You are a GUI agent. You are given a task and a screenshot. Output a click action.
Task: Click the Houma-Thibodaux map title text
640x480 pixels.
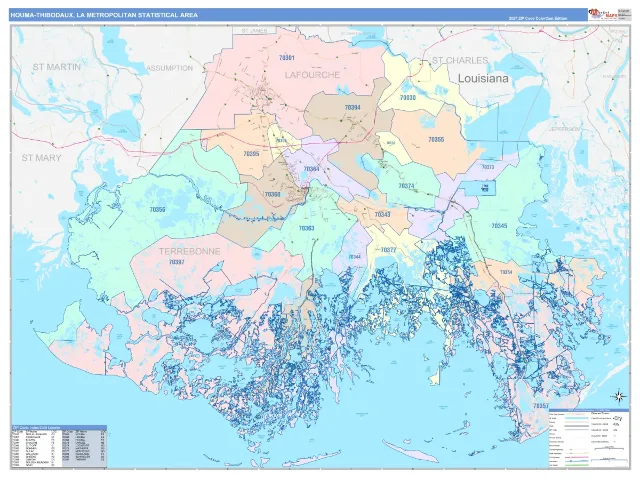(104, 15)
